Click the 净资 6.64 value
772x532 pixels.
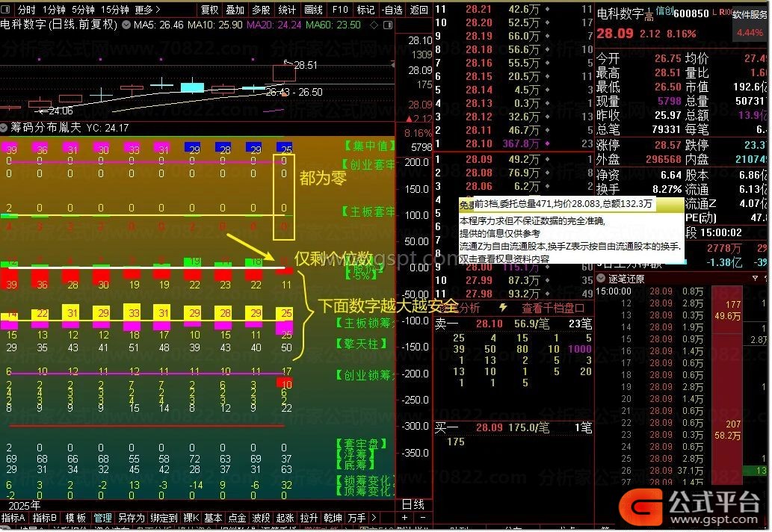point(670,175)
